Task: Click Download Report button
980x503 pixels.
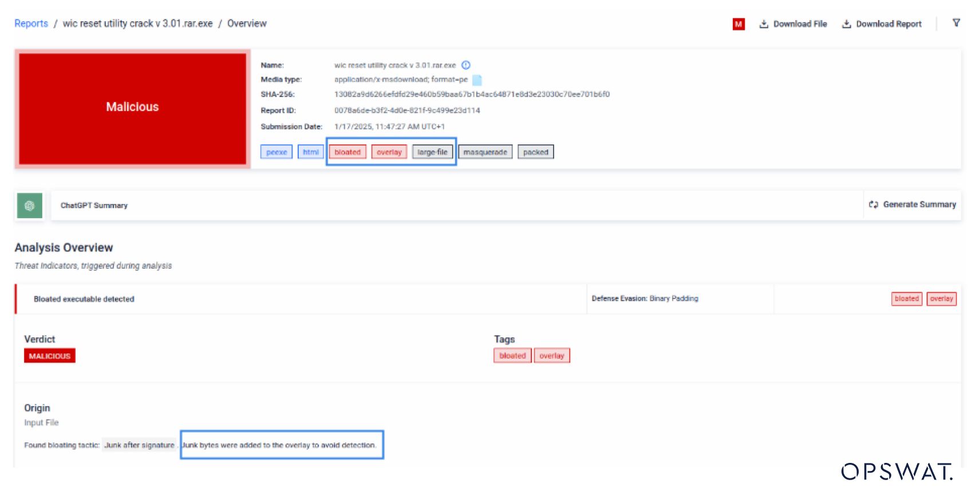Action: click(x=882, y=24)
